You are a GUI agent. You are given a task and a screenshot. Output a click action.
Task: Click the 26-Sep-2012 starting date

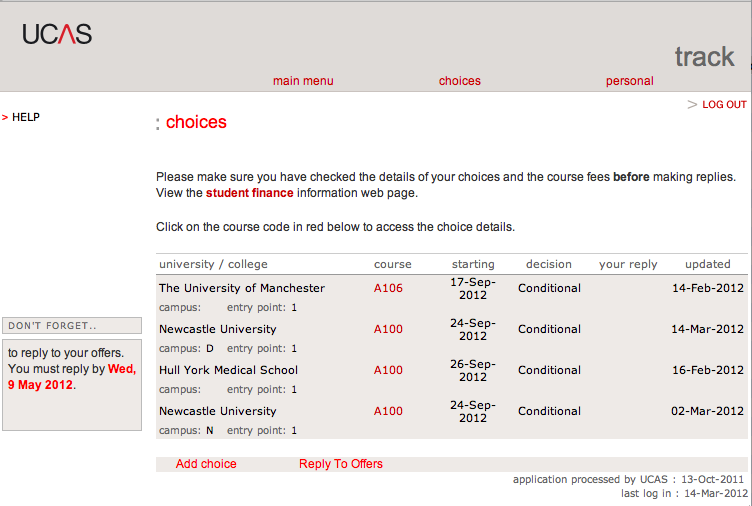click(x=473, y=370)
